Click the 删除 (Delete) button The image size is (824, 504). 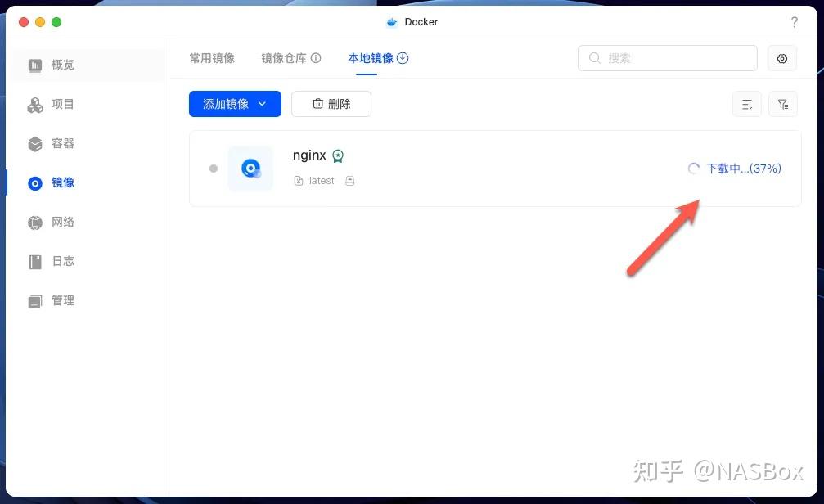click(331, 104)
